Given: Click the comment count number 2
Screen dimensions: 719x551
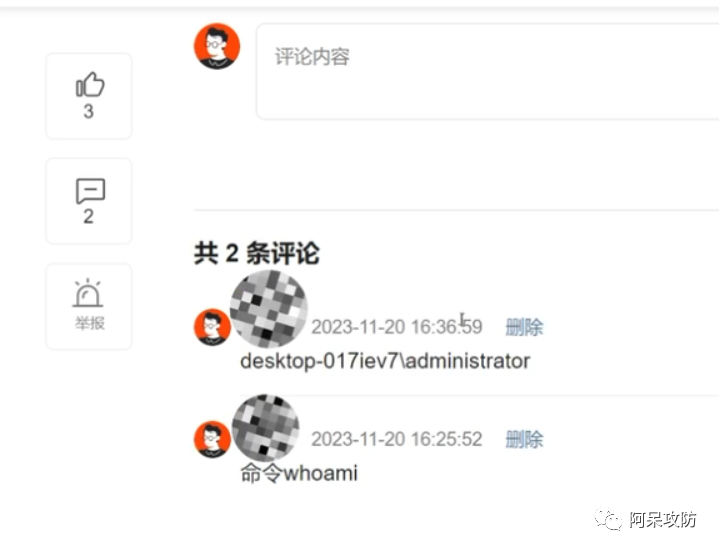Looking at the screenshot, I should 88,216.
